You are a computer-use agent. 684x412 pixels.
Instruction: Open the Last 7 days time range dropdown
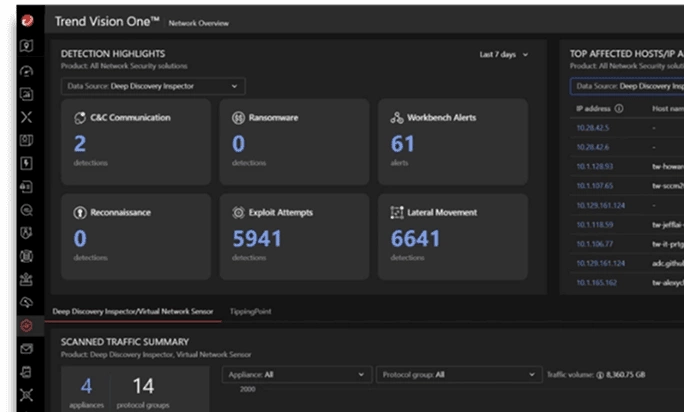[x=504, y=55]
